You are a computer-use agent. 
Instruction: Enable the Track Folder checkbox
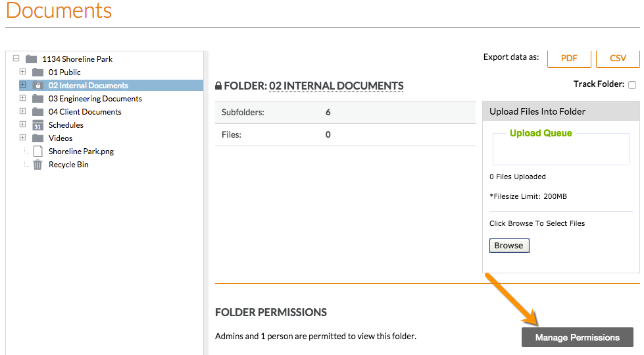(x=632, y=85)
